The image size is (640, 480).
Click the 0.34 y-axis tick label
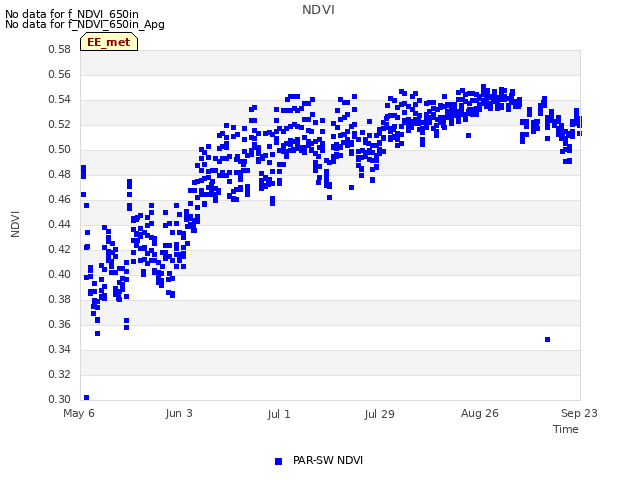click(60, 349)
